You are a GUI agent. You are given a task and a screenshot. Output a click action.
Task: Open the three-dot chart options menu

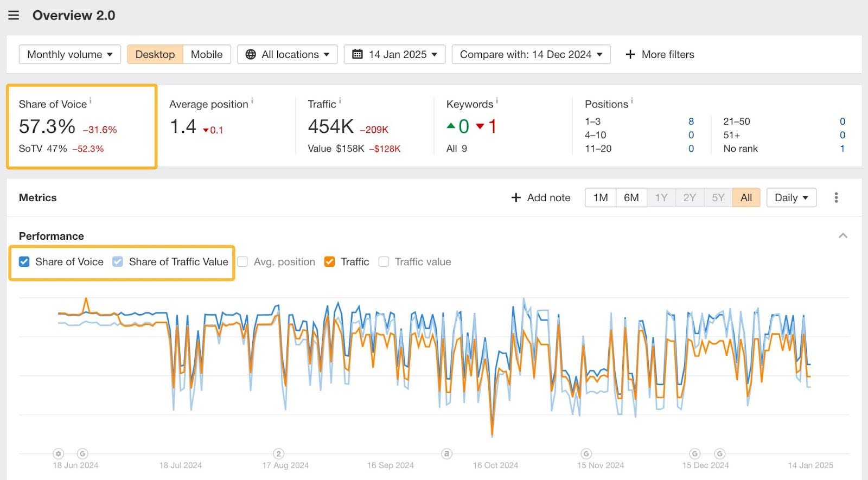(x=836, y=197)
